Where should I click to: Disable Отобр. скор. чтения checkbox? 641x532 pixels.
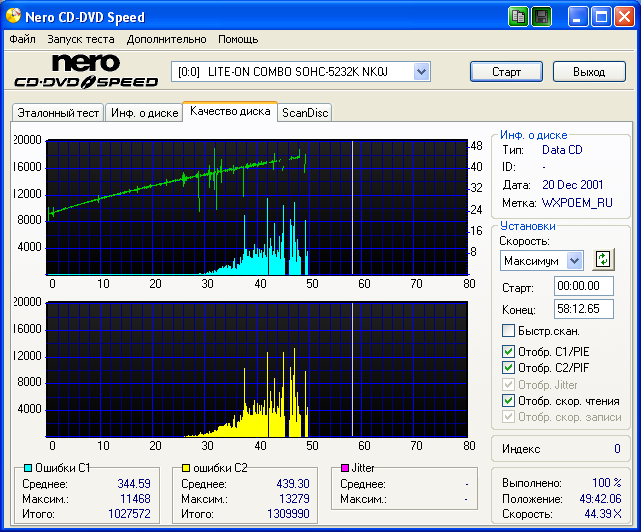tap(508, 400)
